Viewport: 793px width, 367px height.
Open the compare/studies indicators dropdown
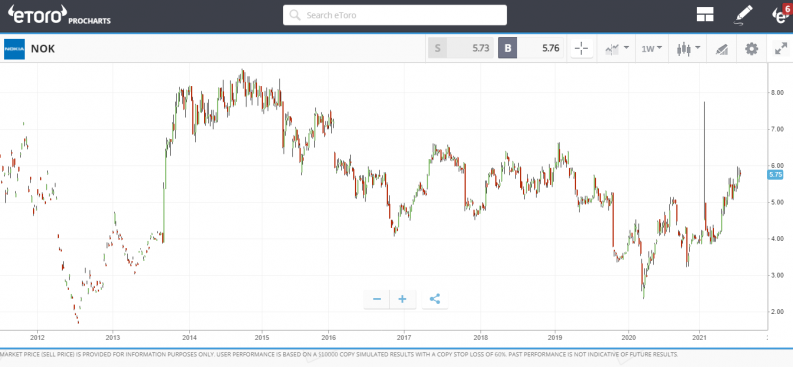pyautogui.click(x=616, y=49)
